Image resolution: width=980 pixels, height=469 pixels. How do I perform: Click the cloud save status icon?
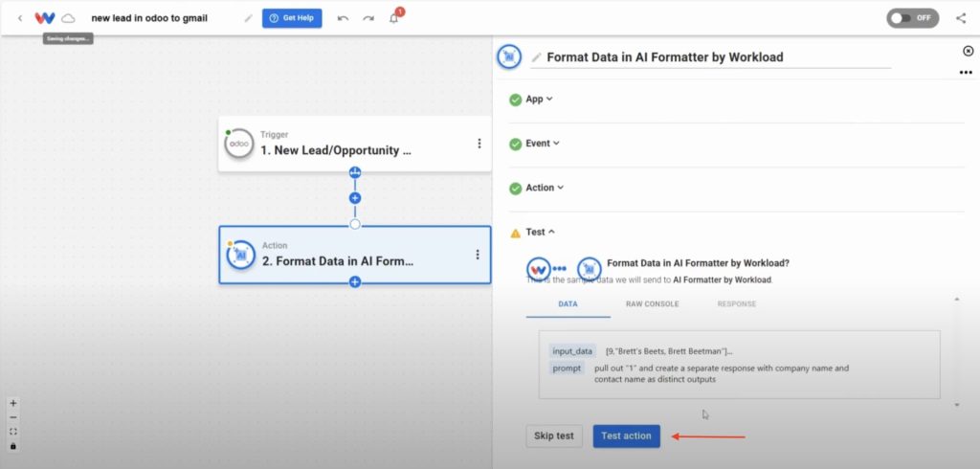coord(68,18)
